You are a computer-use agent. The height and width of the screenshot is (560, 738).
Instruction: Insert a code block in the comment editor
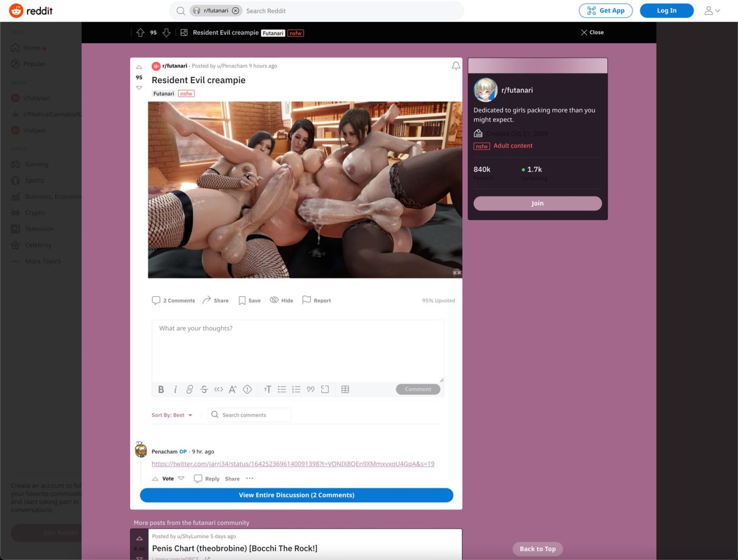(x=325, y=390)
